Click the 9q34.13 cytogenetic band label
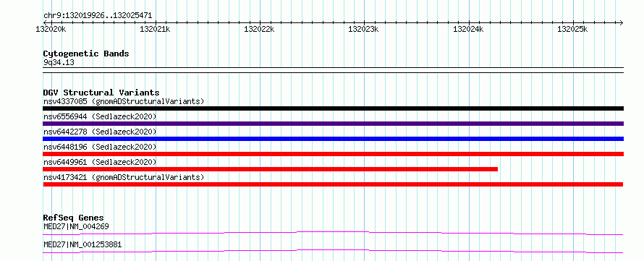This screenshot has height=261, width=644. pos(59,63)
